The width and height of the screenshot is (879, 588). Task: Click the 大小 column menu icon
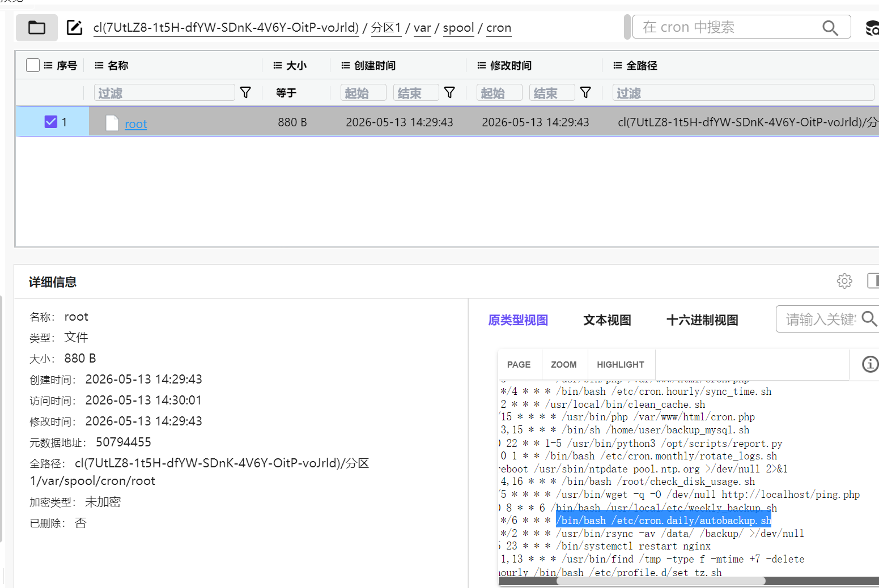pos(278,65)
